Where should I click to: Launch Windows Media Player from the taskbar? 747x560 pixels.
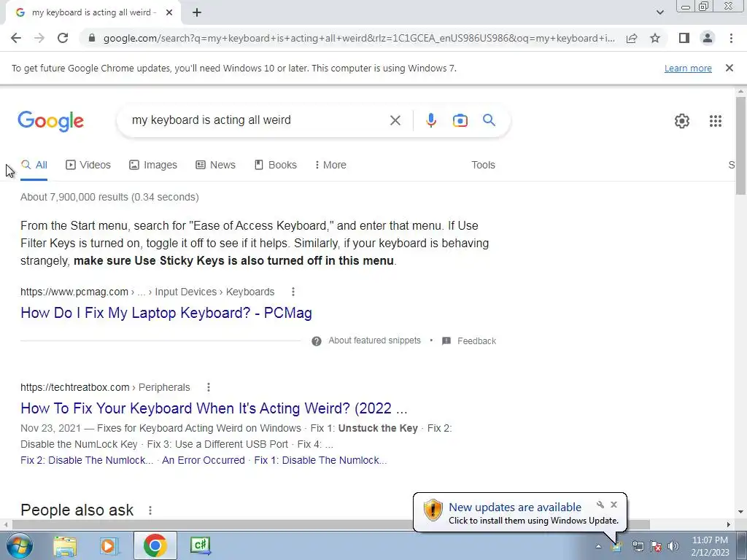(109, 545)
